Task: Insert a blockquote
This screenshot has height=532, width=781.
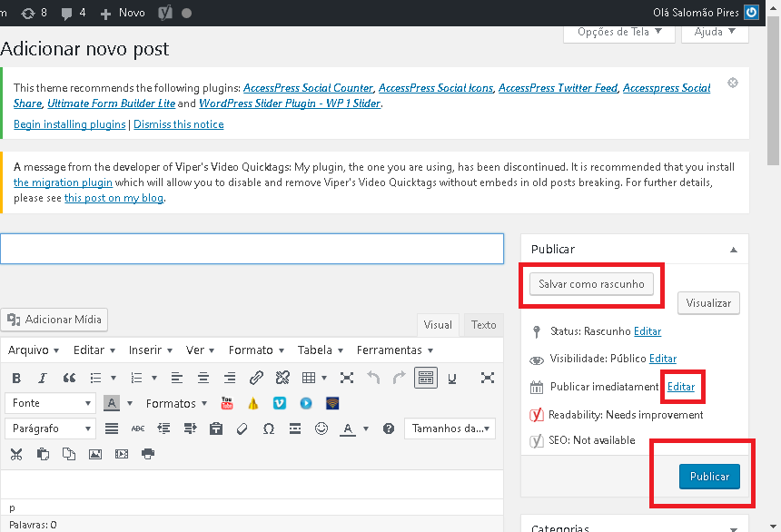Action: coord(69,378)
